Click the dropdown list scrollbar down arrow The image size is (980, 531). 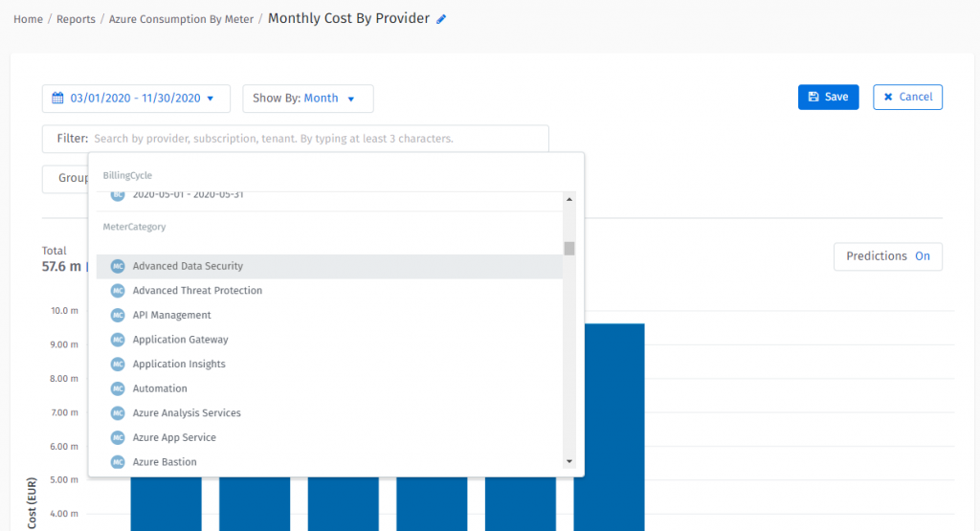[x=569, y=461]
